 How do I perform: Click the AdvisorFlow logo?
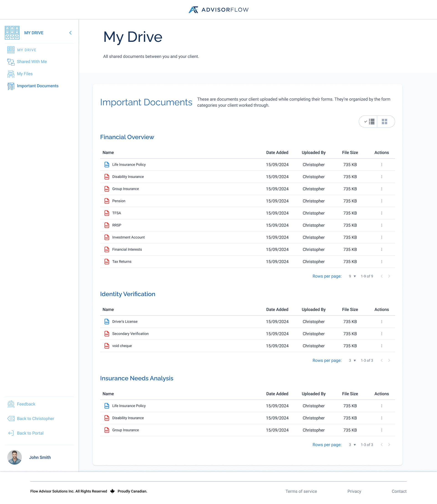pos(218,10)
